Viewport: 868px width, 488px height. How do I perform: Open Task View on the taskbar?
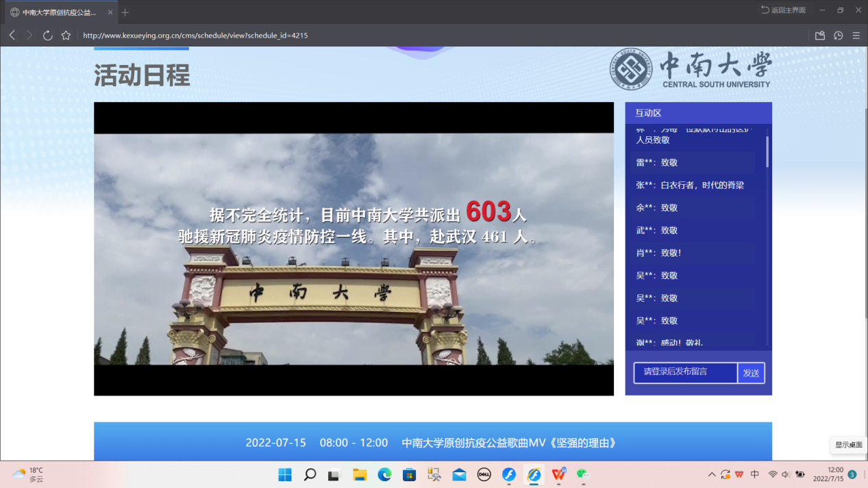334,474
